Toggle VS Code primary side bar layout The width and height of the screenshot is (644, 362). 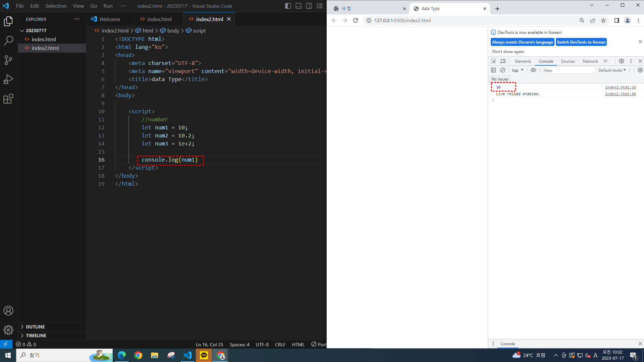pos(288,6)
